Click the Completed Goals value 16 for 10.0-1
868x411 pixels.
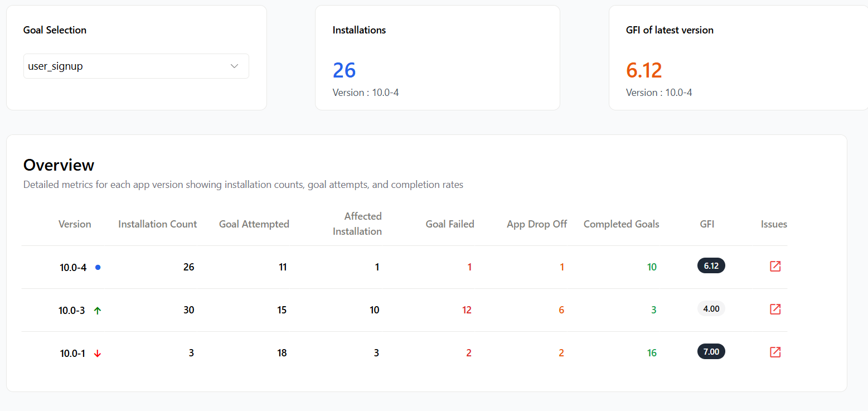[652, 352]
